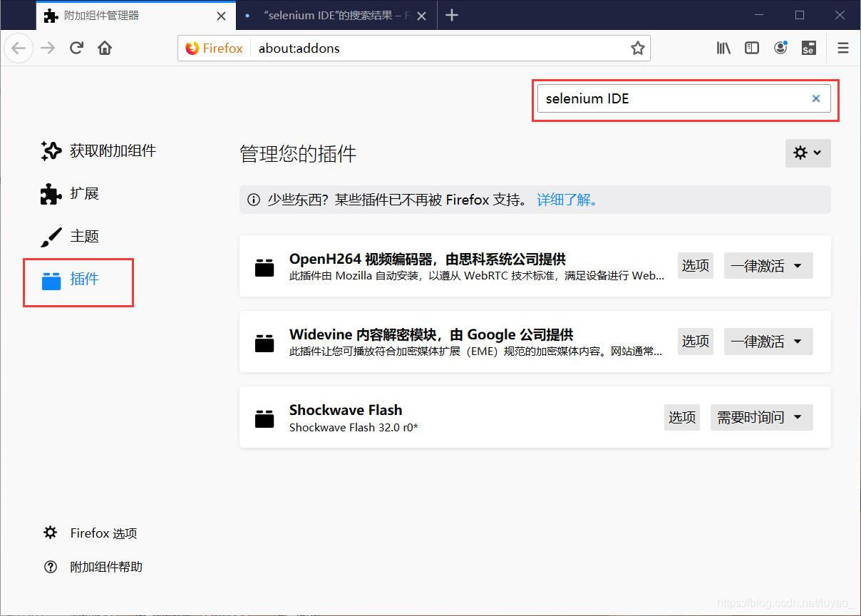
Task: Click the Shockwave Flash 32.0 r0 version text
Action: click(354, 428)
